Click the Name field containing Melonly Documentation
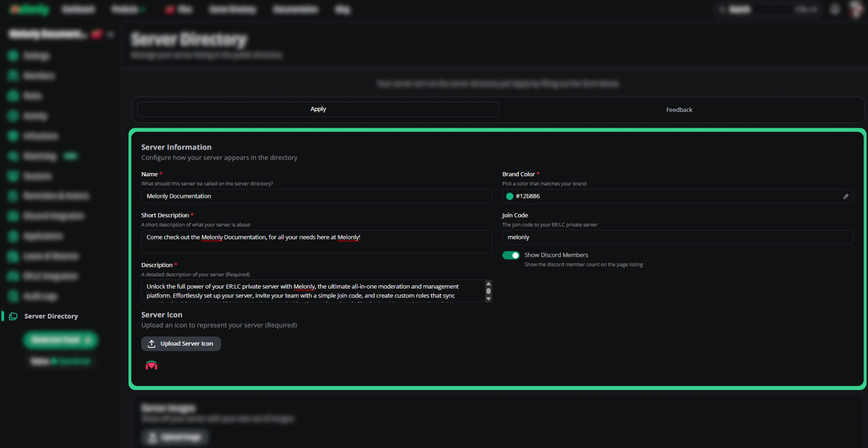This screenshot has width=868, height=448. click(x=316, y=196)
